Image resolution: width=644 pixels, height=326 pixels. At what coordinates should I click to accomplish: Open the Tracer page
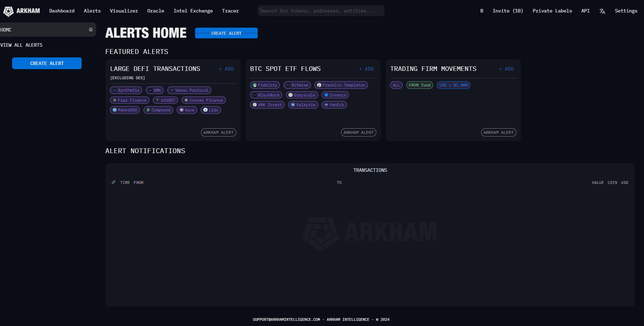(x=230, y=11)
